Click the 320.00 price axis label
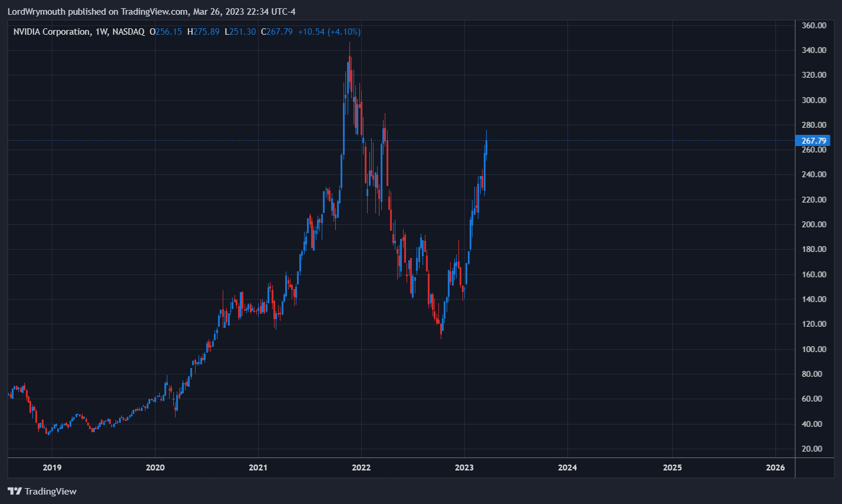Image resolution: width=842 pixels, height=504 pixels. pos(814,75)
